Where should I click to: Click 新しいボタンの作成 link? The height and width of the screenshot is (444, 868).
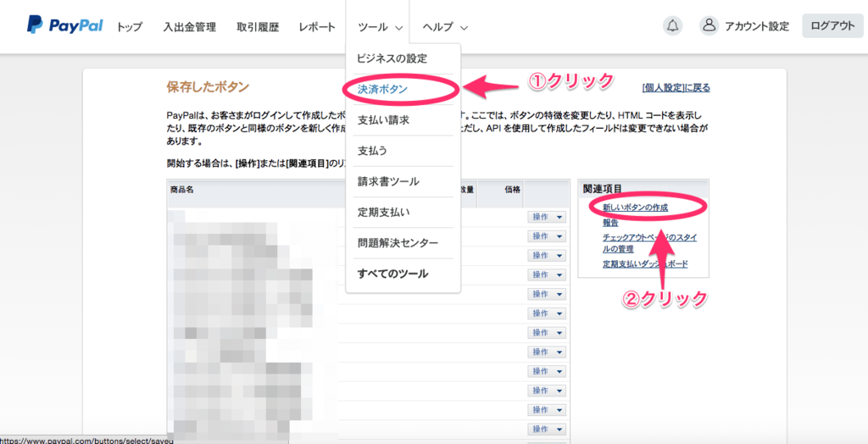point(636,208)
